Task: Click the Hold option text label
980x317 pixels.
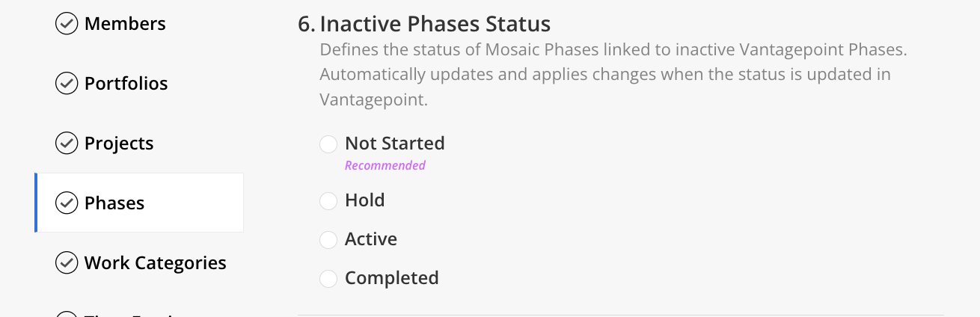Action: click(x=364, y=200)
